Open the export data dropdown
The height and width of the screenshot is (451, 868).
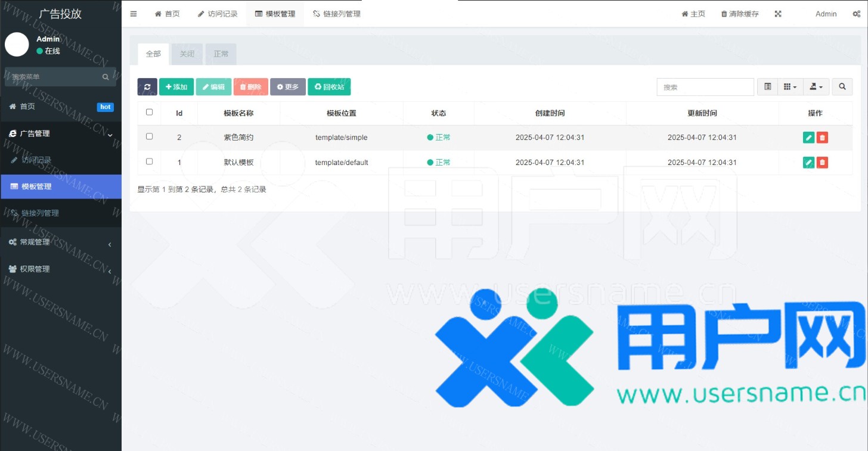click(x=816, y=87)
